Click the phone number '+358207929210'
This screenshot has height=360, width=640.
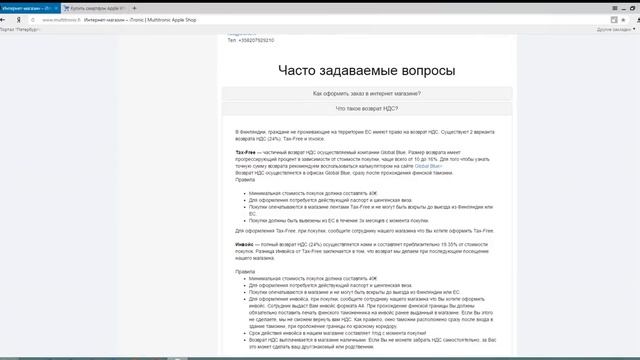[256, 40]
